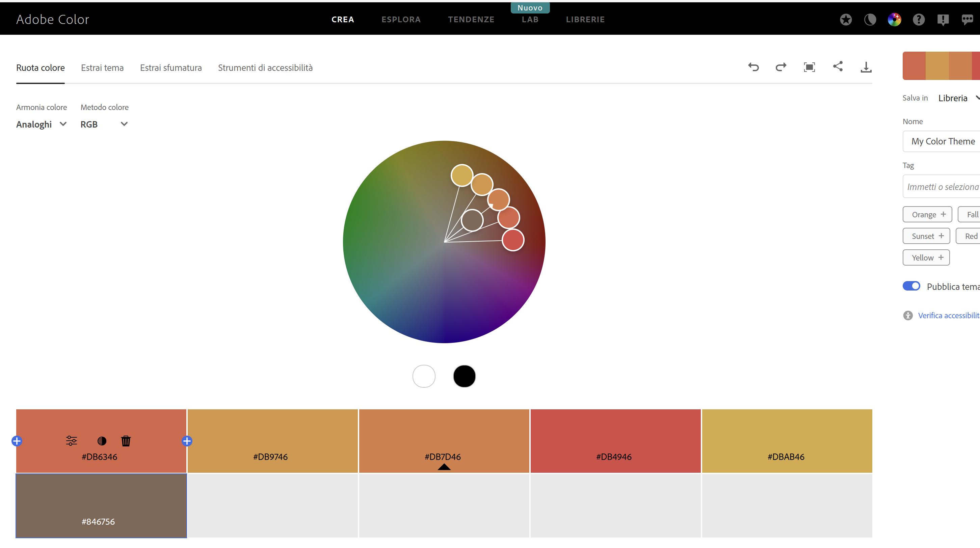Add the Orange tag to theme
Image resolution: width=980 pixels, height=548 pixels.
(x=927, y=214)
